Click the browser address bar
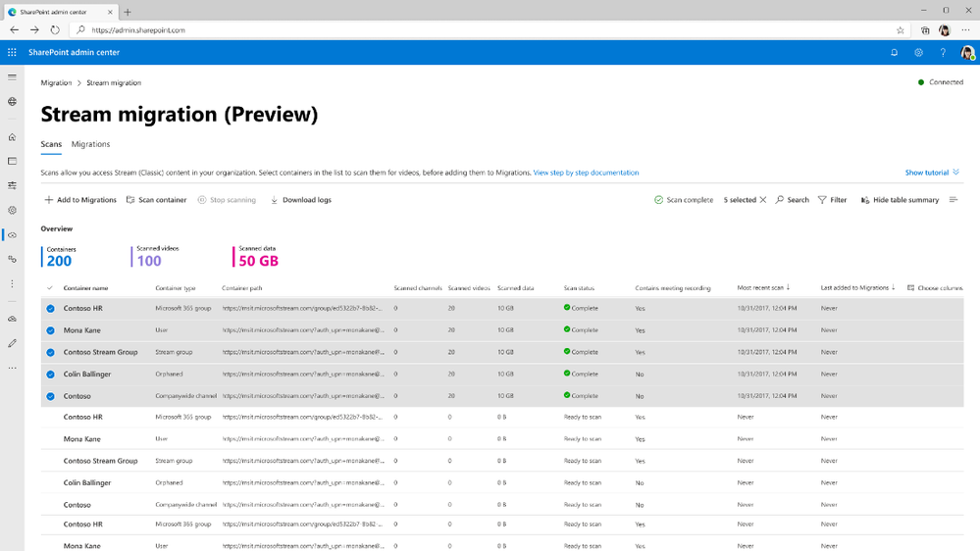This screenshot has width=980, height=551. click(488, 30)
